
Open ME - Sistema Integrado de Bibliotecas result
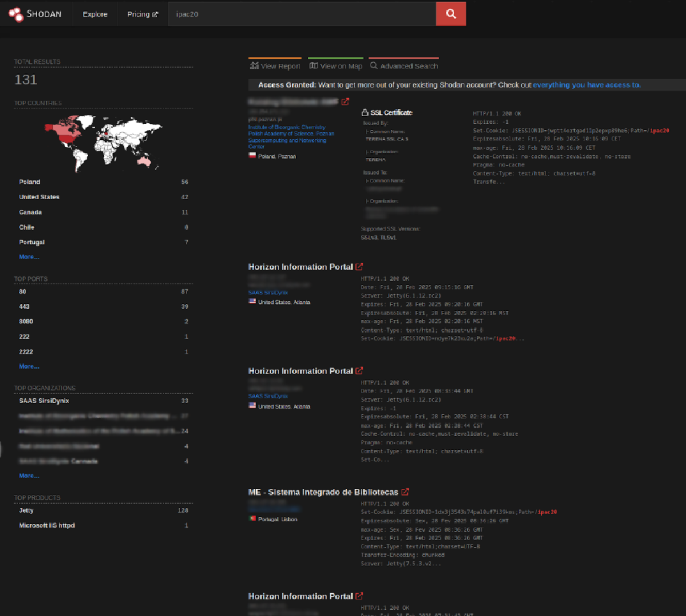pos(323,492)
